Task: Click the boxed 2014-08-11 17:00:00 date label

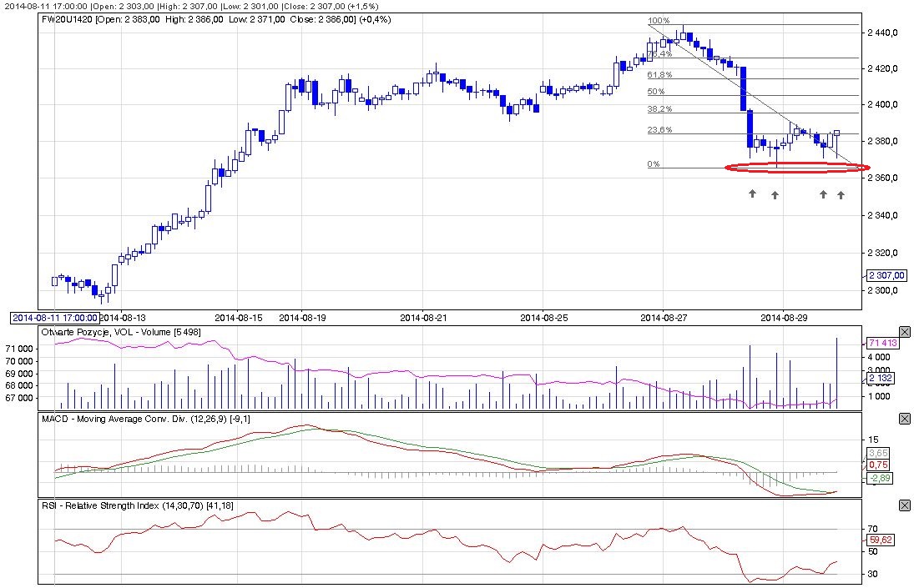Action: coord(54,318)
